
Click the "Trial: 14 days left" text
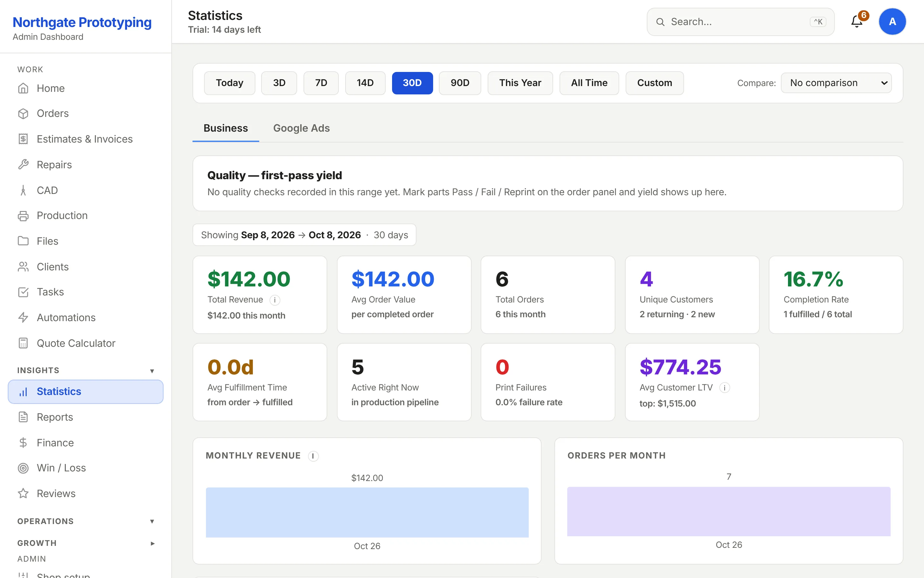[x=224, y=30]
